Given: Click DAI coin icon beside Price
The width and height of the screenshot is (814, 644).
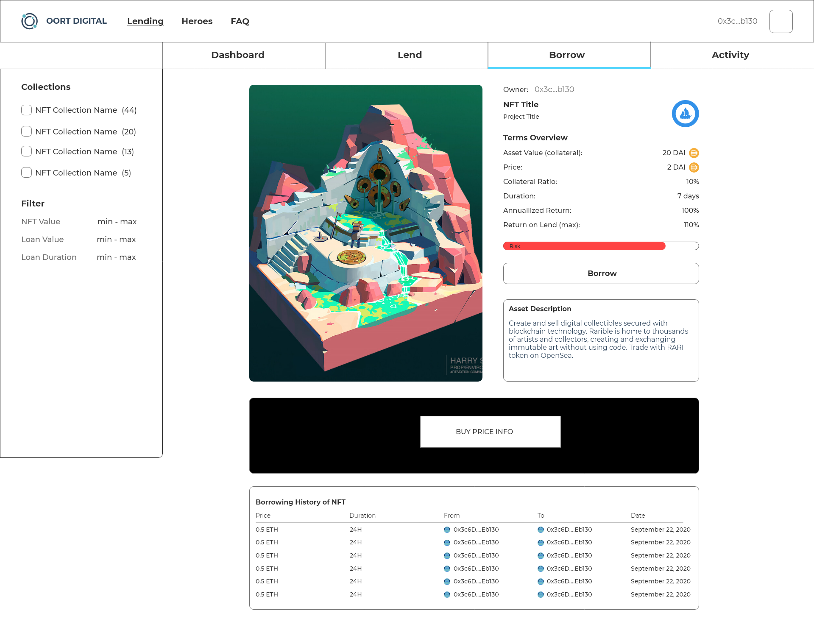Looking at the screenshot, I should [x=694, y=167].
